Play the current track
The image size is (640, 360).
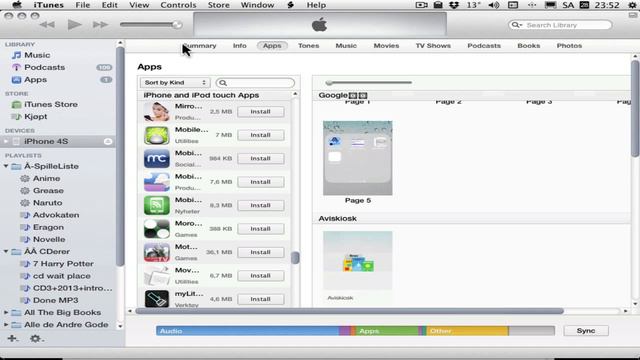coord(74,24)
